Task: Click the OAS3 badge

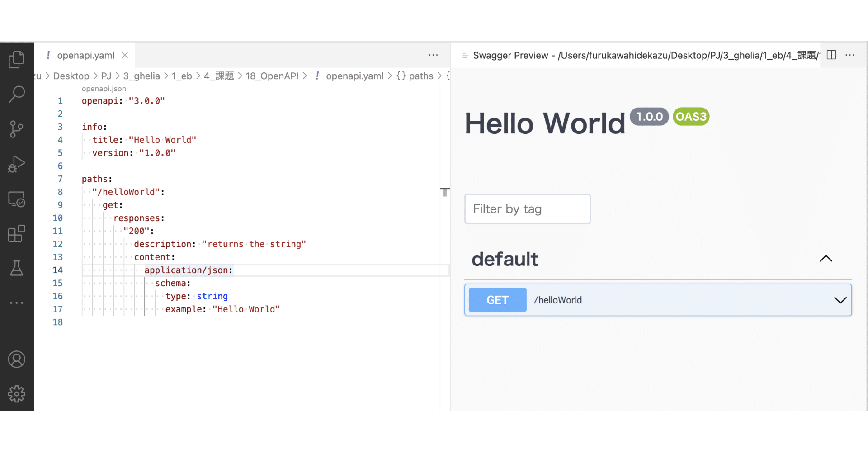Action: pos(691,116)
